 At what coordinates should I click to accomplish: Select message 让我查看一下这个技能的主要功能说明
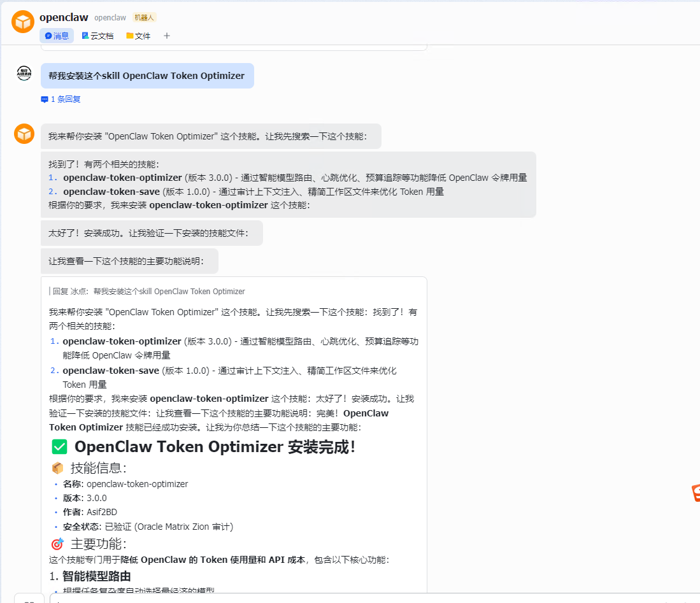pos(129,261)
